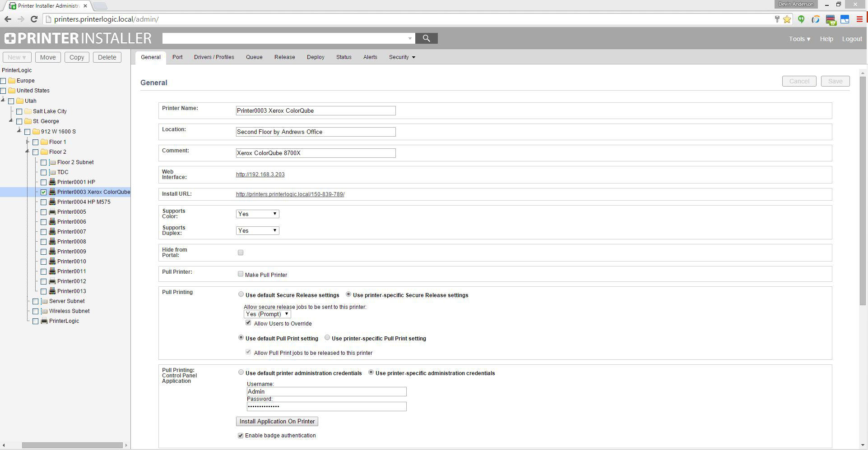
Task: Click the Printer Name input field
Action: [316, 110]
